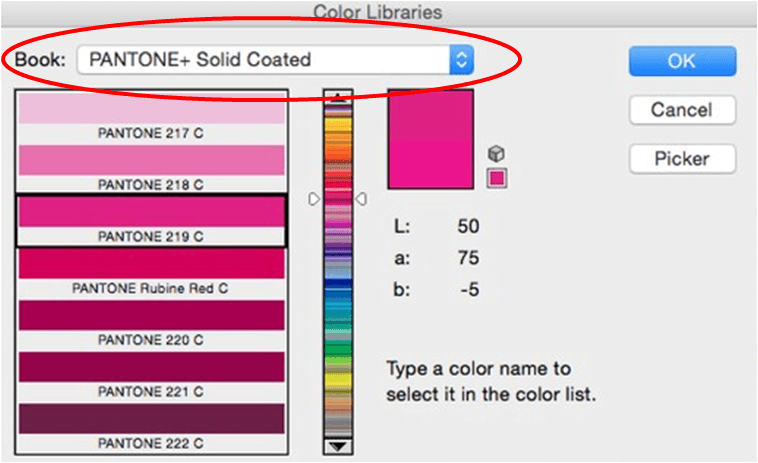Select the highlighted PANTONE 219 C swatch

(x=152, y=212)
